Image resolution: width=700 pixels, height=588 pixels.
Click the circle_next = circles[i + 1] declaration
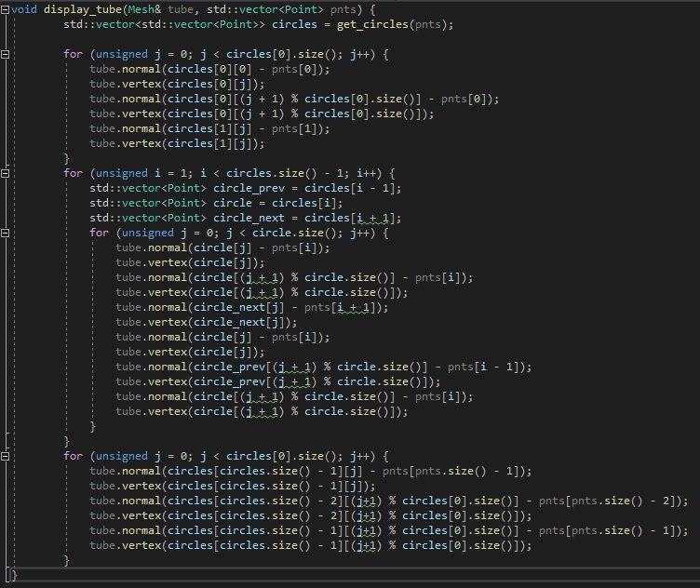click(245, 218)
